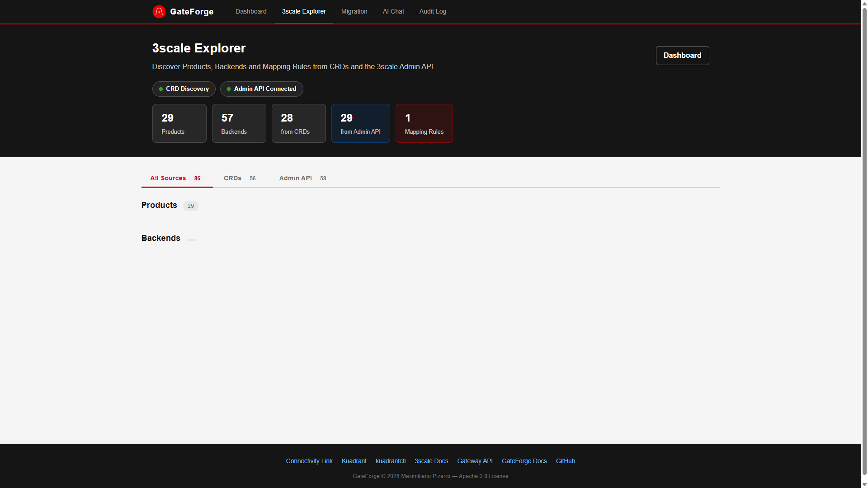Open the 28 from CRDs stat card
The height and width of the screenshot is (488, 868).
coord(298,123)
